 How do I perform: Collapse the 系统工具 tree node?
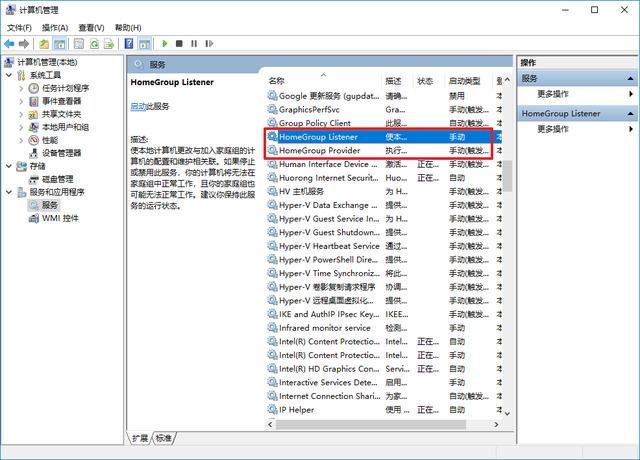(x=9, y=75)
